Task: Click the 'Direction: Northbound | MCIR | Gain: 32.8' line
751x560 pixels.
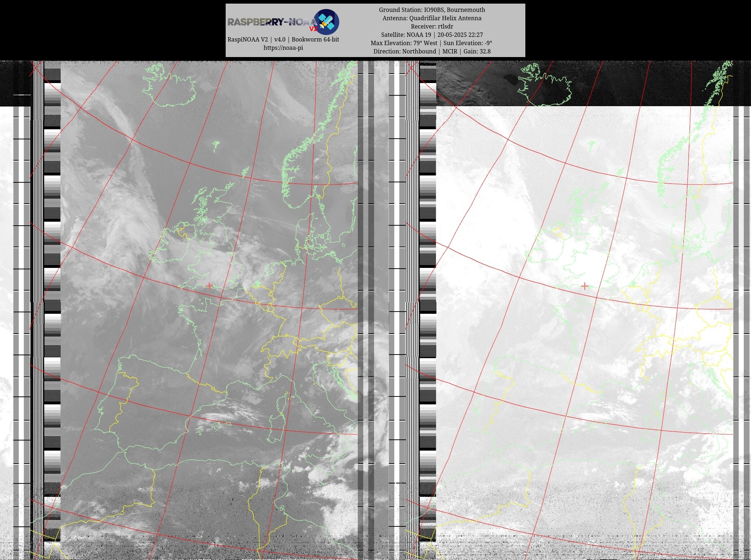Action: tap(432, 51)
